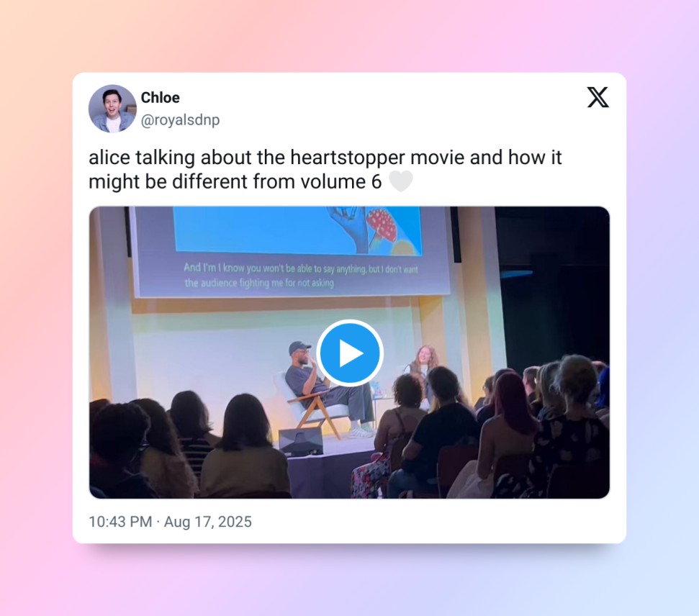The height and width of the screenshot is (616, 699).
Task: Open the X logo link
Action: pyautogui.click(x=597, y=97)
